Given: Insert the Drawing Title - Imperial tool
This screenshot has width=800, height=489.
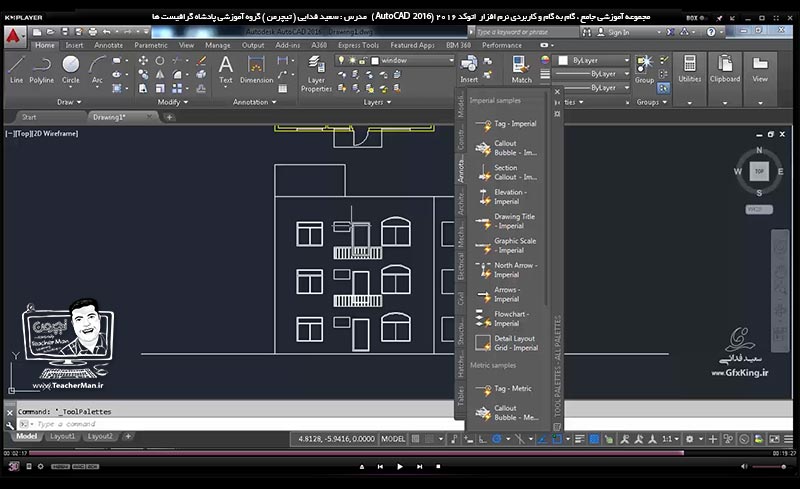Looking at the screenshot, I should pos(506,221).
